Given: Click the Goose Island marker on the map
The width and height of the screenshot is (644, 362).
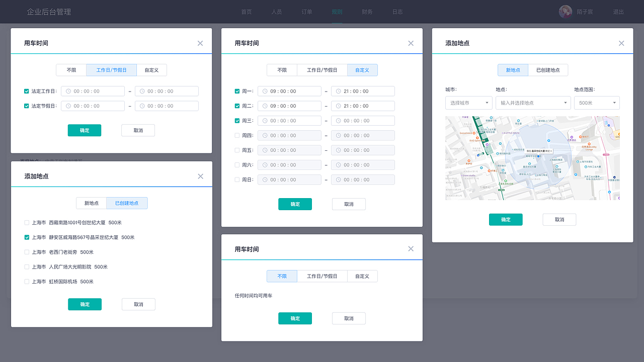Looking at the screenshot, I should click(x=474, y=133).
